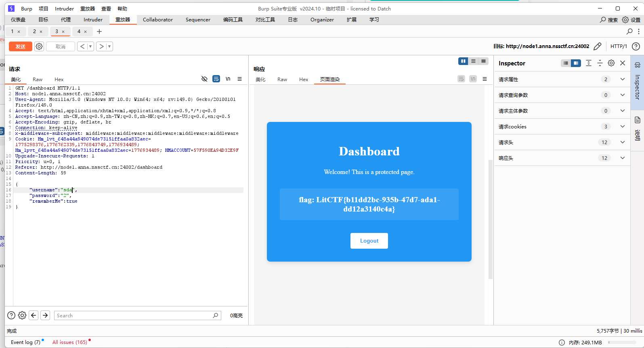
Task: Expand the 响应头 section
Action: point(623,158)
